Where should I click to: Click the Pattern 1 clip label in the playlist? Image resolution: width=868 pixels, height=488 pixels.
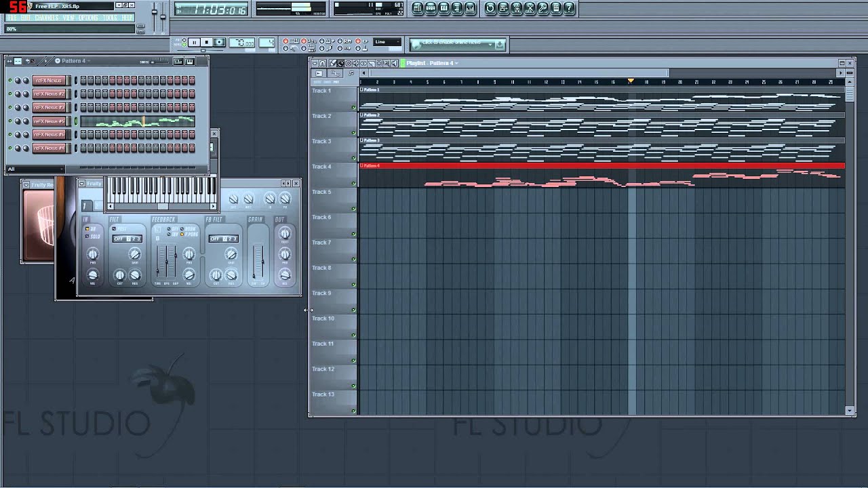click(x=370, y=89)
